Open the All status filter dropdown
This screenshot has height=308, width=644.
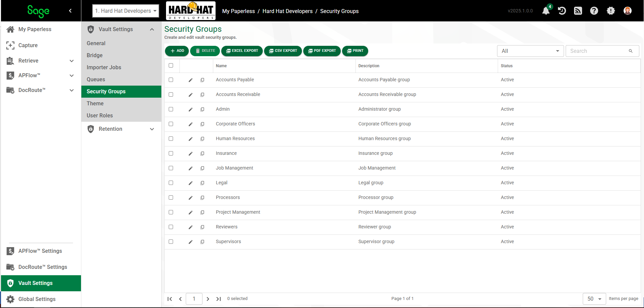click(x=530, y=51)
